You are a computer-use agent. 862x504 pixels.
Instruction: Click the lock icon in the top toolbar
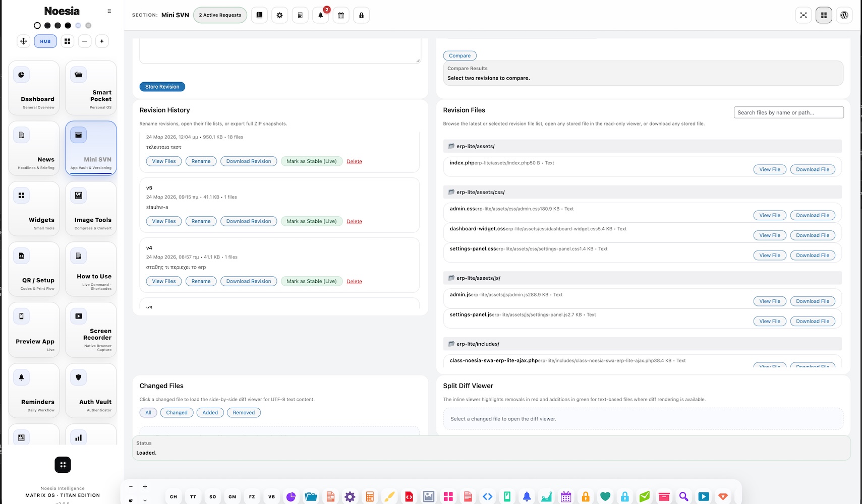pyautogui.click(x=361, y=15)
